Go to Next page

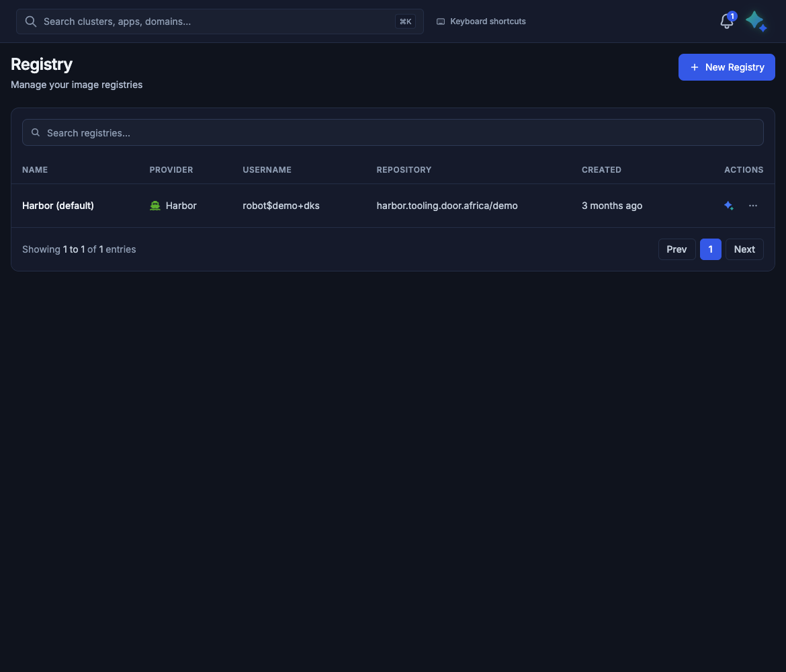pyautogui.click(x=744, y=249)
